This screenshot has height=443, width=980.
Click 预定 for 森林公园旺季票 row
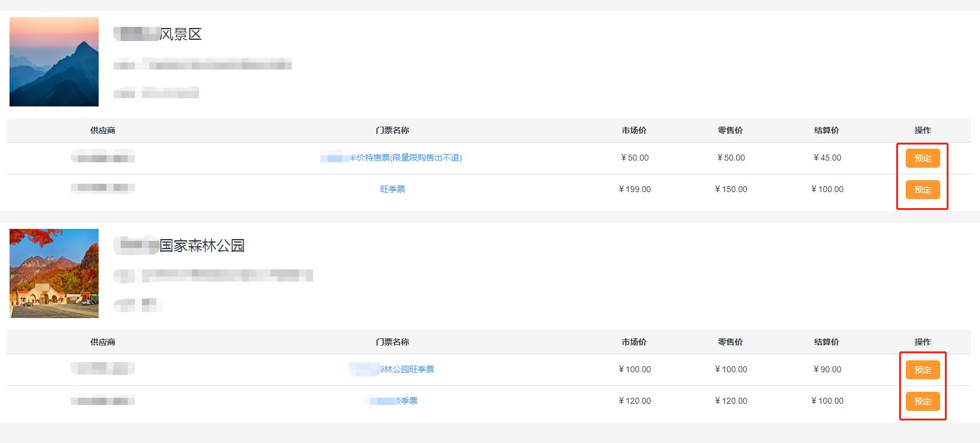click(922, 370)
